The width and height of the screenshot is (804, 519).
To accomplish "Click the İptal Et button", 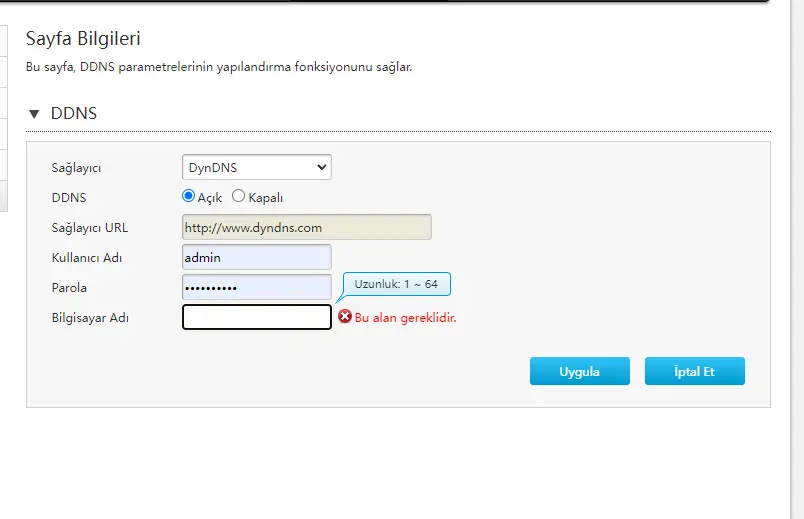I will [694, 371].
